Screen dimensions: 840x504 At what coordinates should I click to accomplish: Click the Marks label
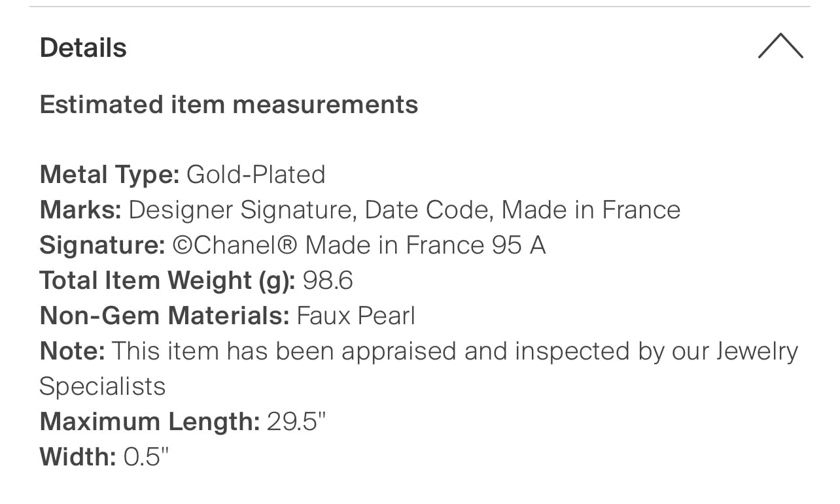(80, 210)
